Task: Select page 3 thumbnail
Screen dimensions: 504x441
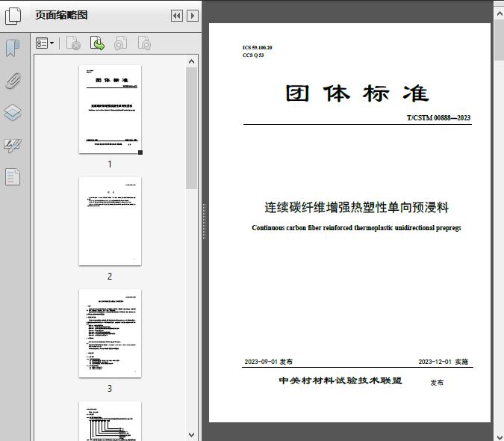Action: click(110, 333)
